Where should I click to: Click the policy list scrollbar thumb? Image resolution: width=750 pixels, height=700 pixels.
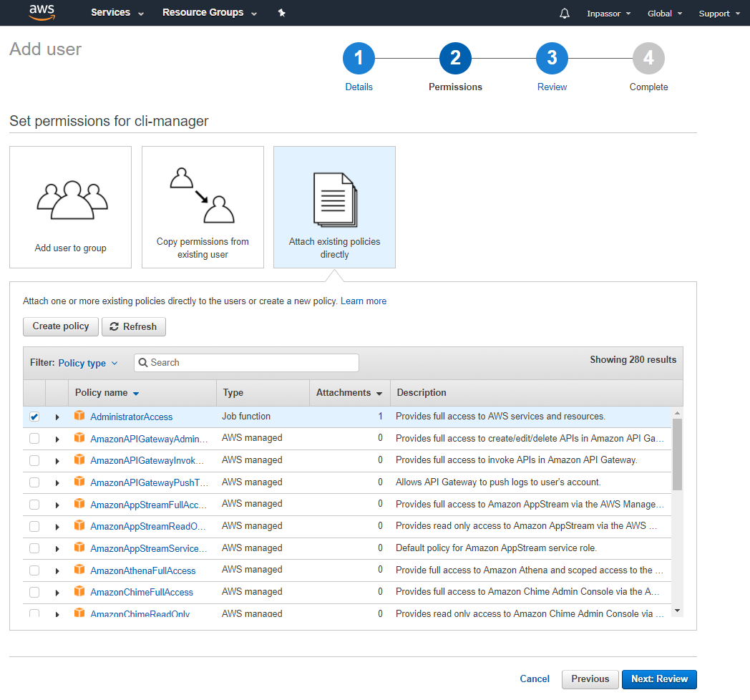677,454
